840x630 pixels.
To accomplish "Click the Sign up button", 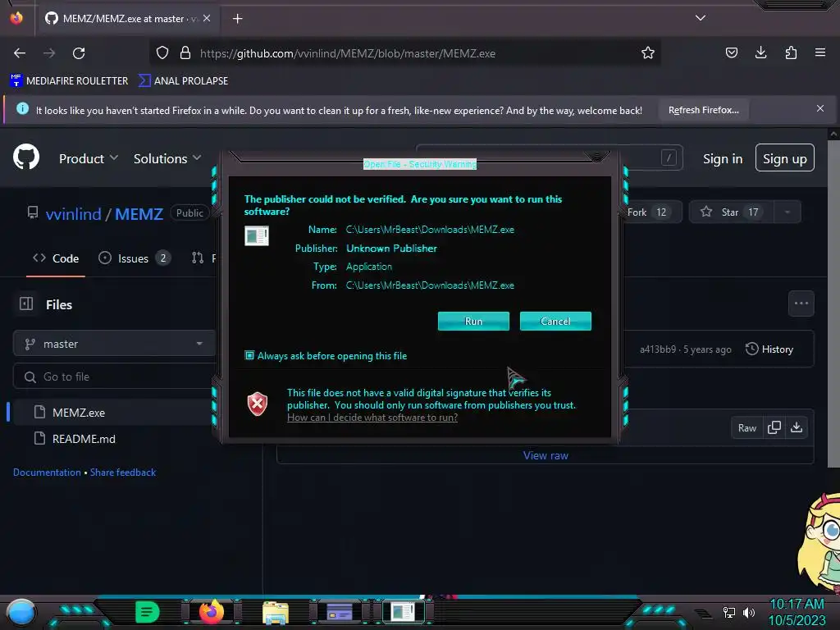I will tap(785, 158).
